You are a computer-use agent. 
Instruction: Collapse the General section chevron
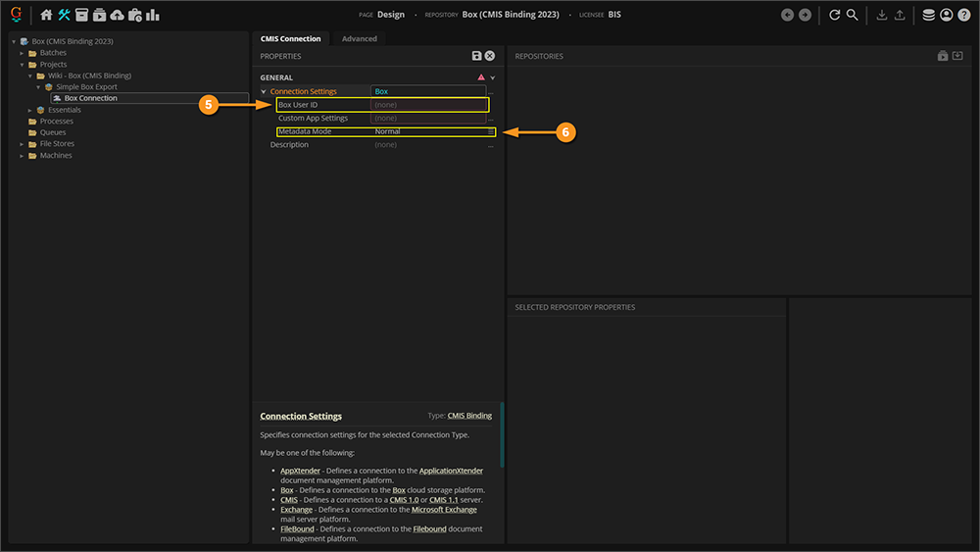493,77
